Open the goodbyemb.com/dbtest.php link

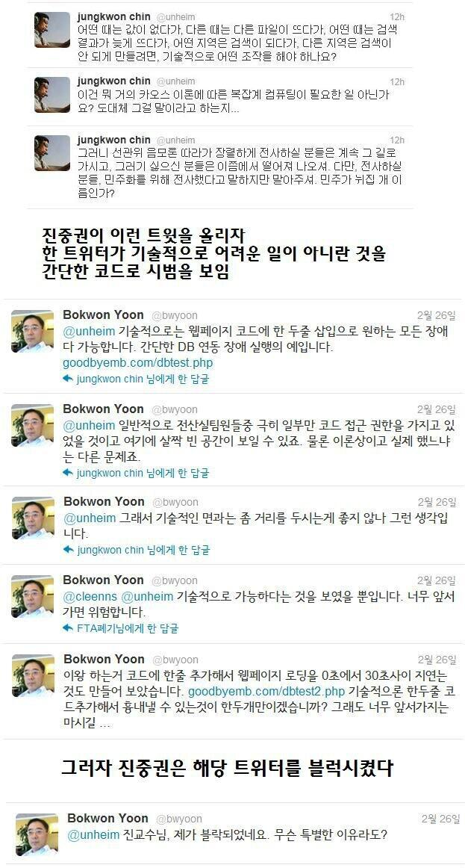coord(137,363)
